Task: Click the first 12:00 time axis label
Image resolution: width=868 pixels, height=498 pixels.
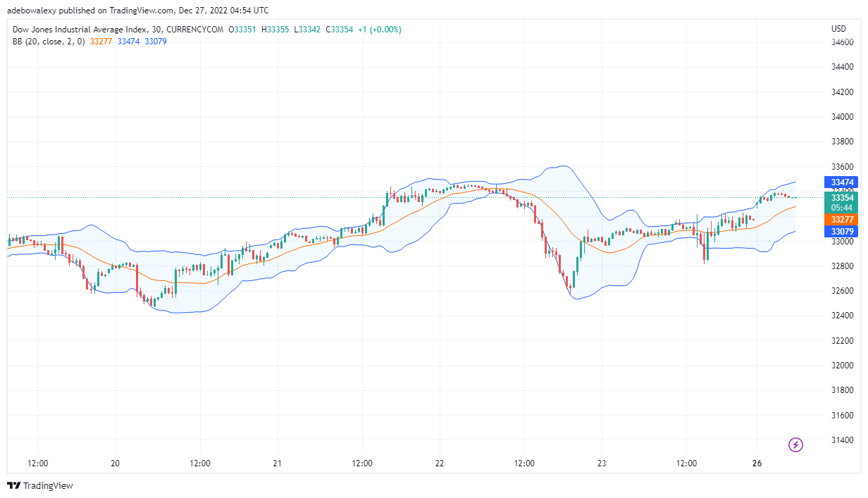Action: point(38,464)
